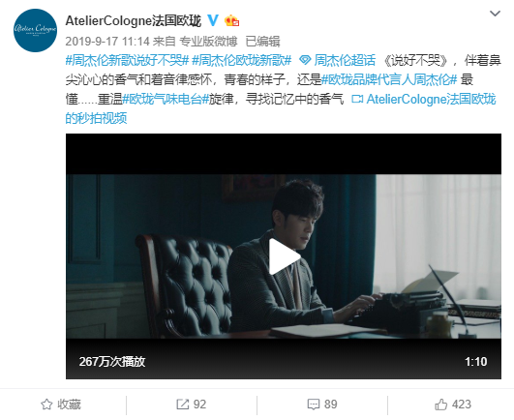514x420 pixels.
Task: Open hashtag #周杰伦欧珑新歌#
Action: click(x=242, y=60)
